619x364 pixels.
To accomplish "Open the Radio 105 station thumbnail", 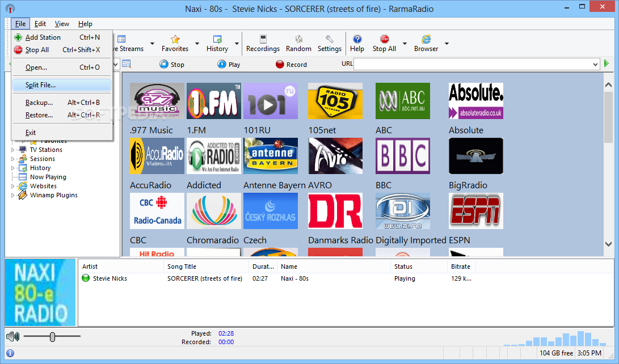I will (335, 101).
